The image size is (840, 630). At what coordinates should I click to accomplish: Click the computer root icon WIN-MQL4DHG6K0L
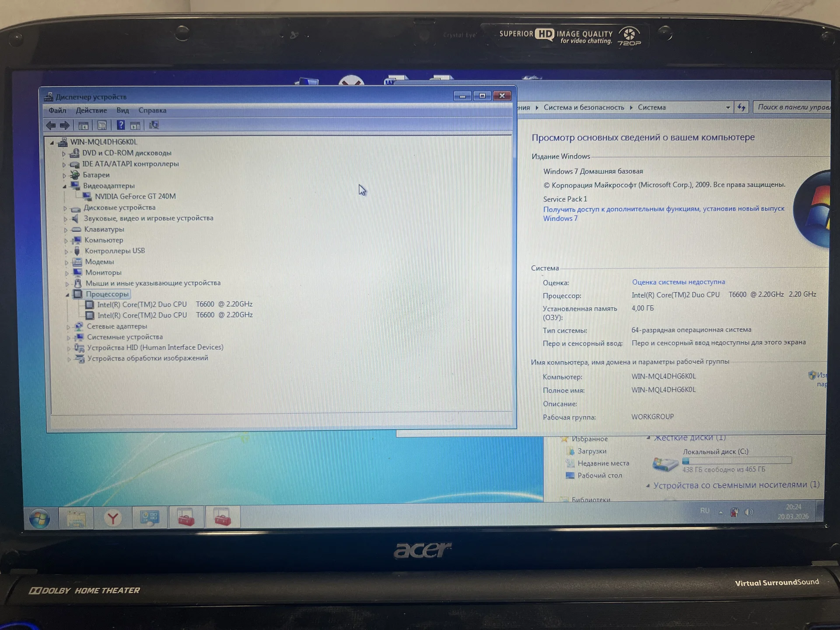pyautogui.click(x=63, y=142)
